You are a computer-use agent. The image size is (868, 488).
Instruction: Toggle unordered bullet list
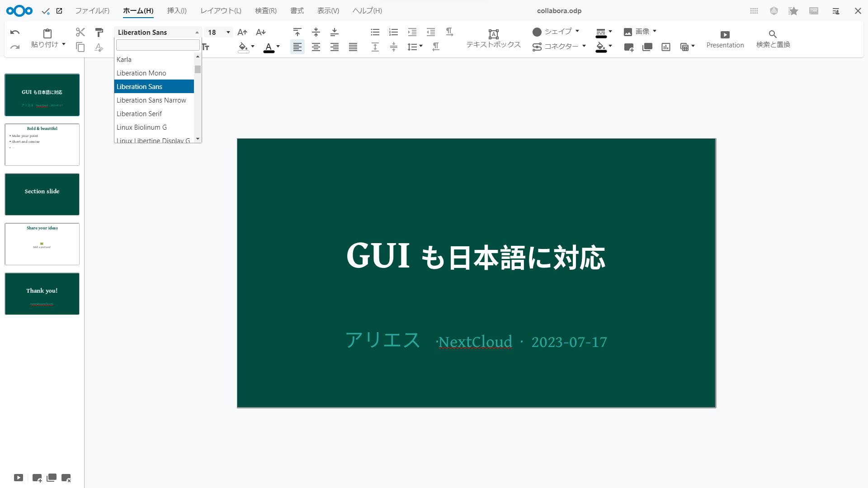point(375,32)
